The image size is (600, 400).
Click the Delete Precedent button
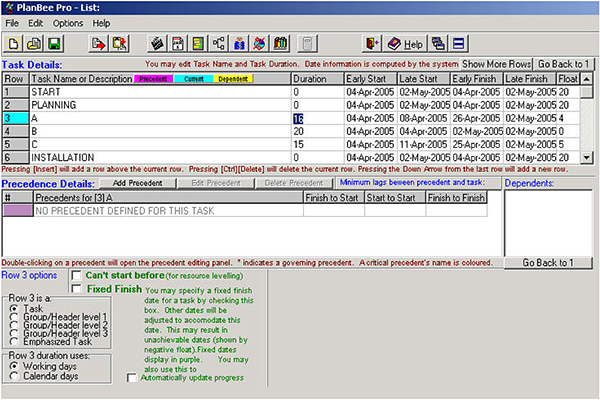pos(294,183)
